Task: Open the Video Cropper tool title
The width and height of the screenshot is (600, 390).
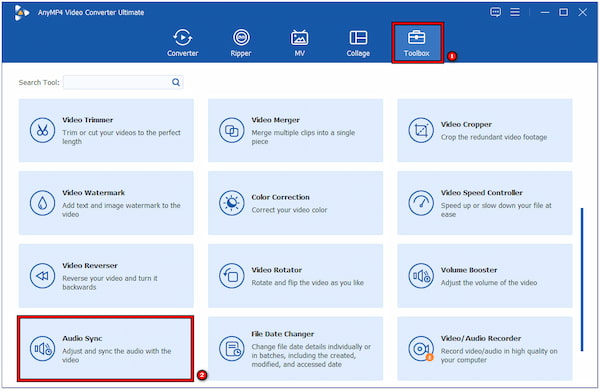Action: (x=466, y=124)
